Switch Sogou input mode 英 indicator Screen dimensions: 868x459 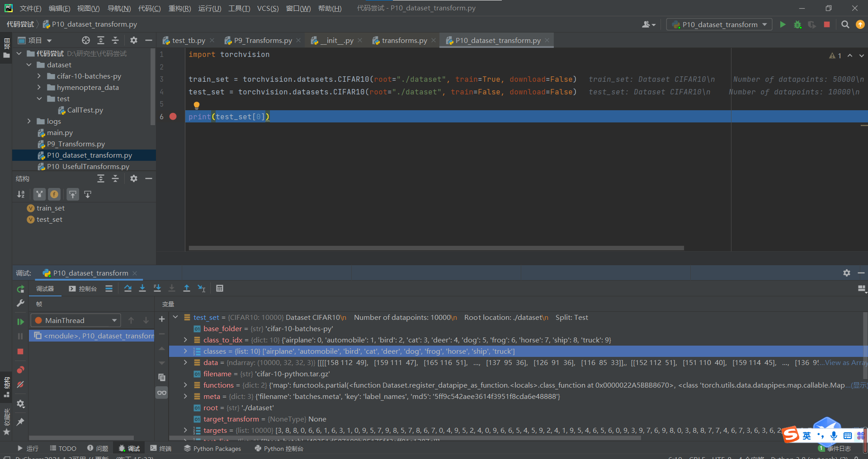point(807,436)
